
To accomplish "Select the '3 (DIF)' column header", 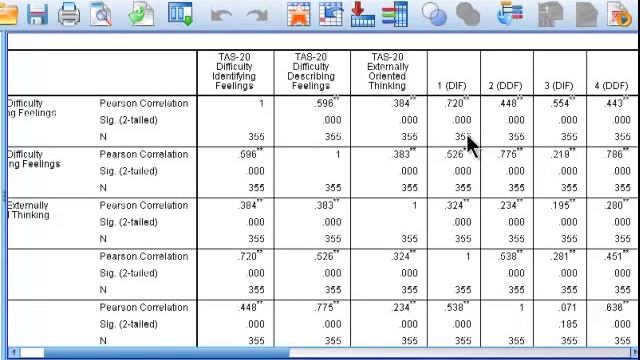I will (x=559, y=86).
